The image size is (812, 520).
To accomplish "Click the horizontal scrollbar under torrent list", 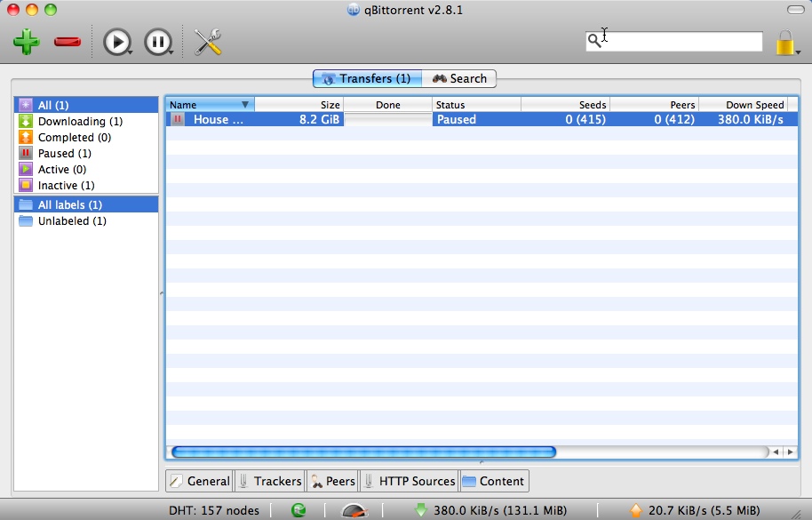I will point(364,452).
